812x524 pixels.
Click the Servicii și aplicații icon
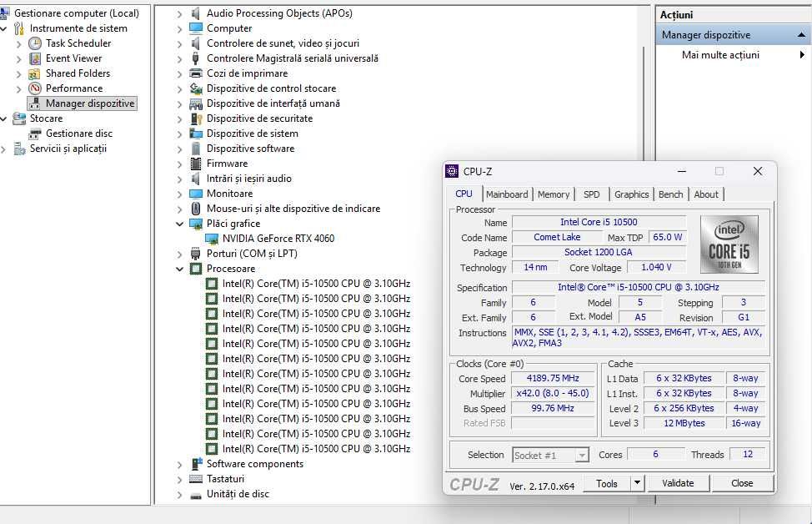coord(19,149)
